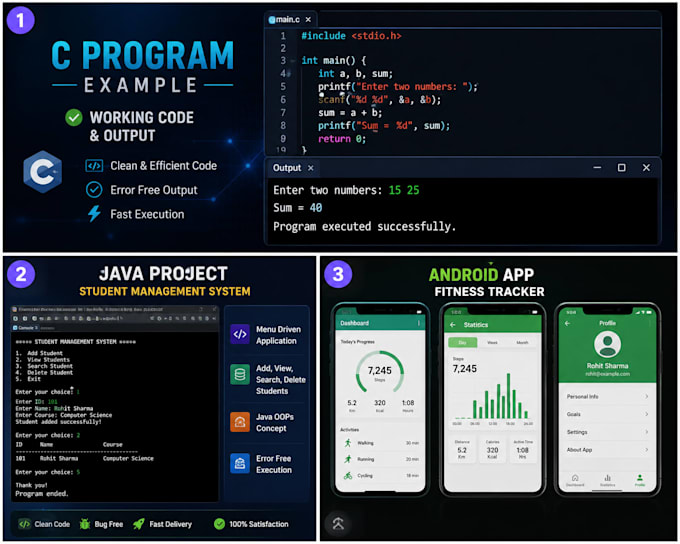
Task: Tap the back arrow on Profile screen
Action: click(x=567, y=323)
